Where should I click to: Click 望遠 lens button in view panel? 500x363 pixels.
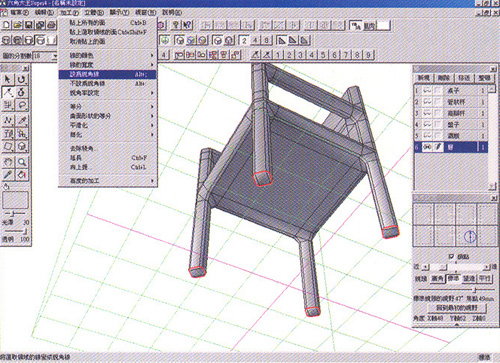[469, 278]
